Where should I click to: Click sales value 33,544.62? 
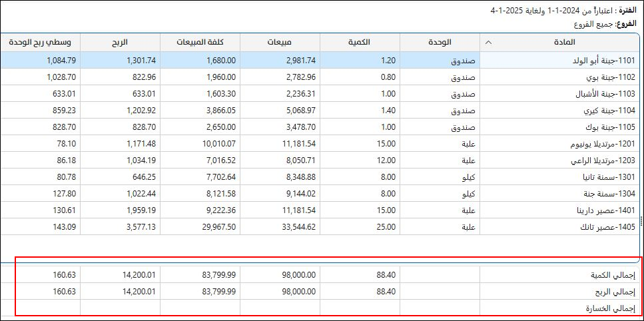point(300,226)
